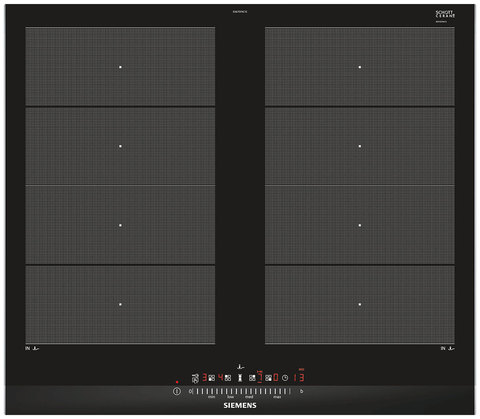Image resolution: width=480 pixels, height=419 pixels.
Task: Tap the red 13 timer display
Action: 299,377
